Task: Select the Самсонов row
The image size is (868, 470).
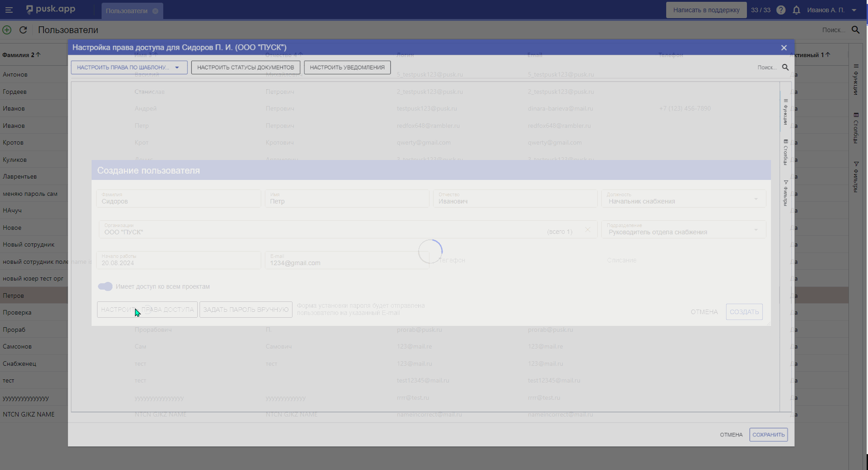Action: tap(424, 346)
